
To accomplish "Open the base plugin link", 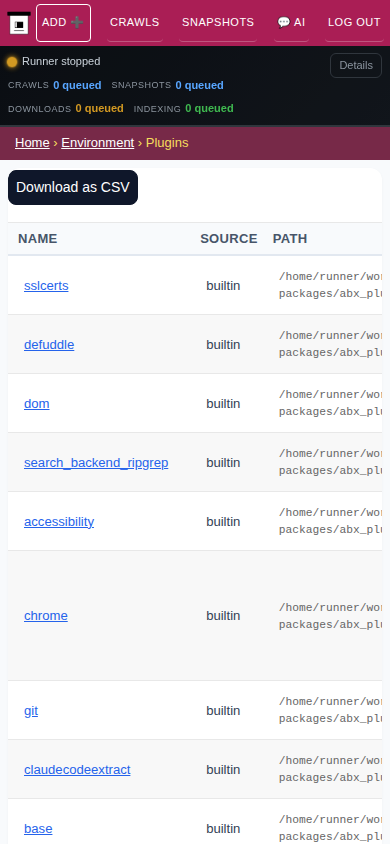I will (x=38, y=829).
